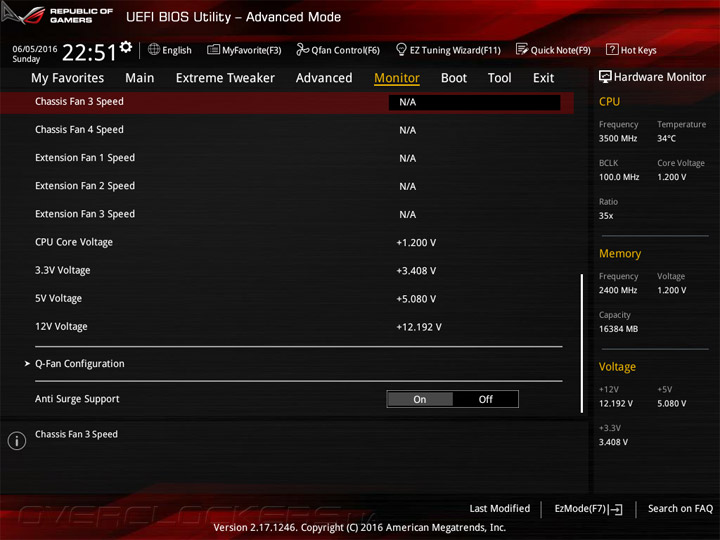Screen dimensions: 720x540
Task: Select the Chassis Fan 3 Speed row
Action: tap(287, 102)
